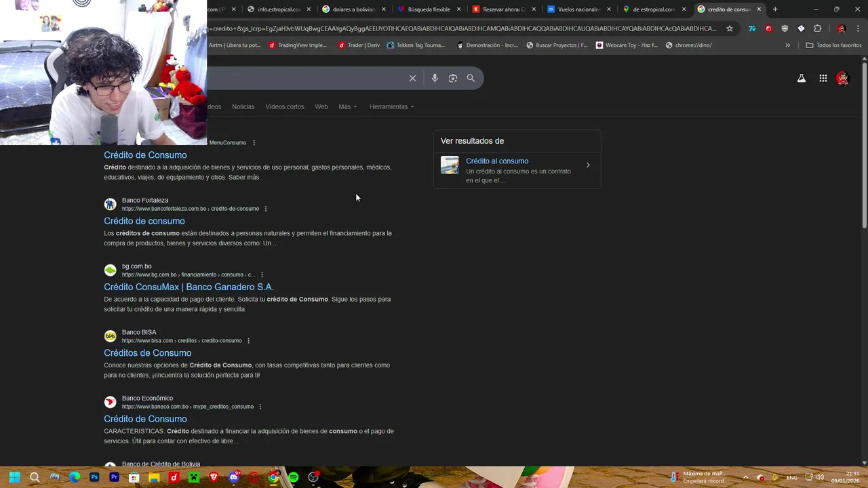Image resolution: width=868 pixels, height=488 pixels.
Task: Open MenuConsumo Crédito de Consumo result
Action: click(145, 155)
